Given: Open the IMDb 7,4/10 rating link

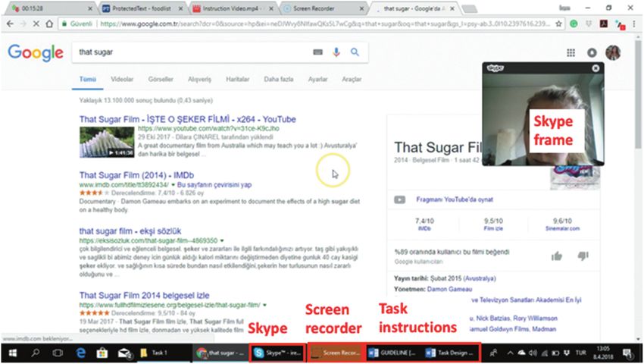Looking at the screenshot, I should (x=425, y=224).
